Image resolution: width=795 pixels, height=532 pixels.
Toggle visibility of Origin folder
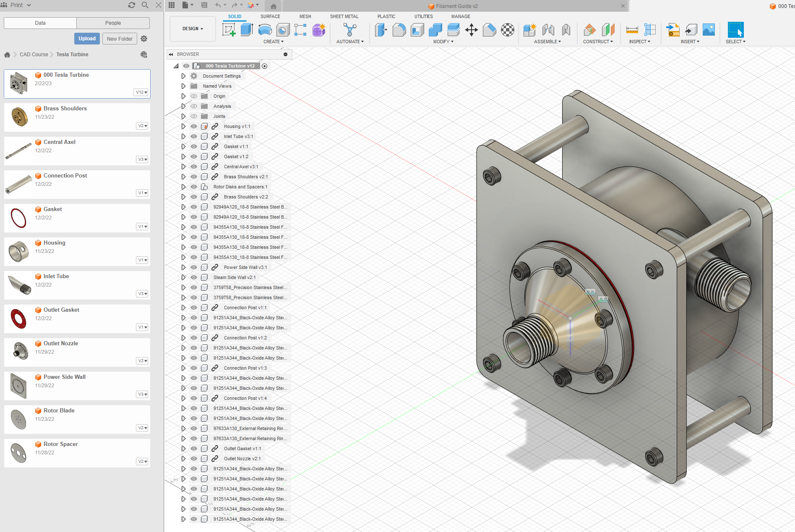[x=194, y=96]
